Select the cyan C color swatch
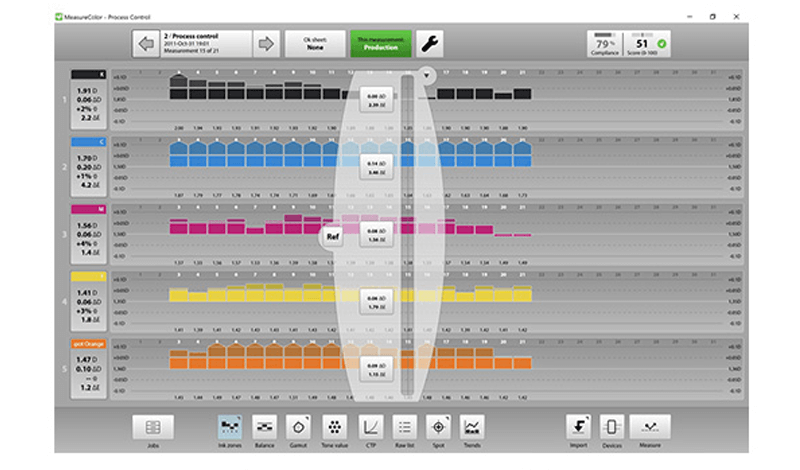Screen dimensions: 800x470 (88, 142)
